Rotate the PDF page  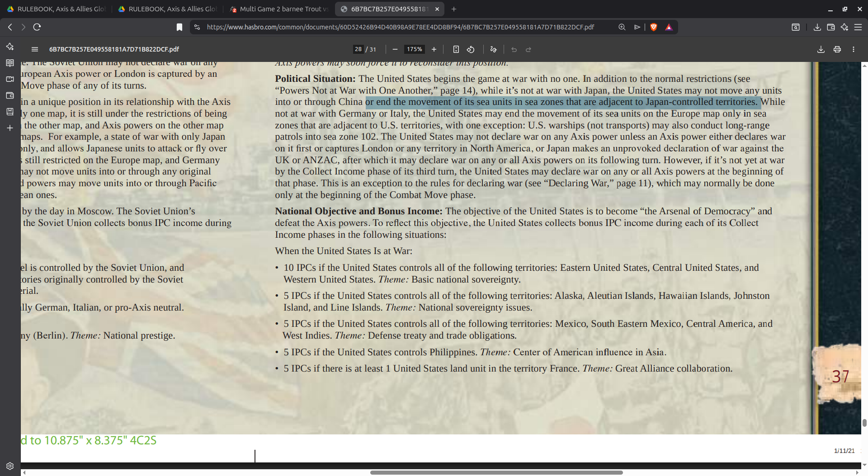click(471, 49)
